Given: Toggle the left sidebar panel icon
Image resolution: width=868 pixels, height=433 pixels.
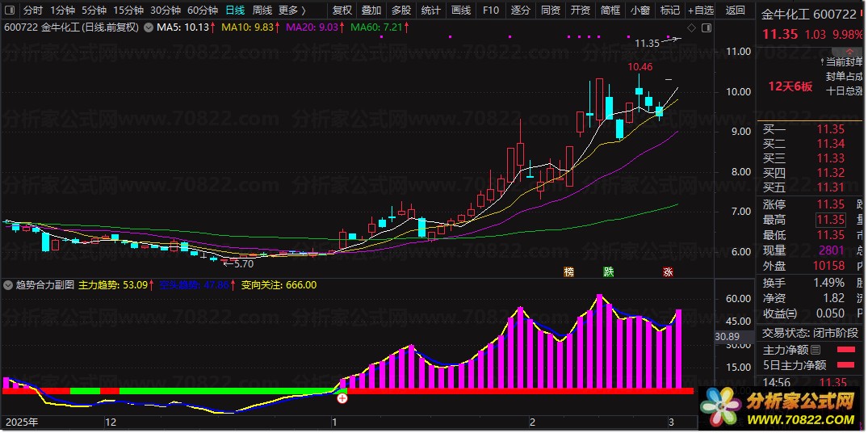Looking at the screenshot, I should (10, 11).
